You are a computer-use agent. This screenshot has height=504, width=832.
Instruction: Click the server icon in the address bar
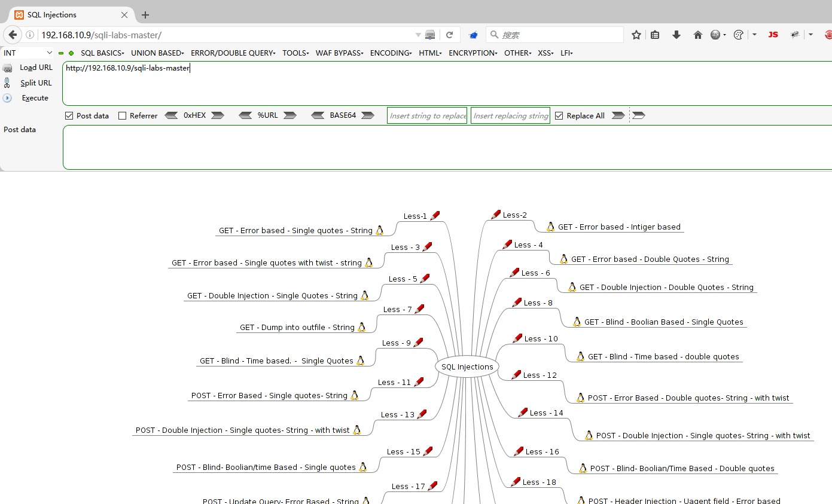(x=430, y=35)
